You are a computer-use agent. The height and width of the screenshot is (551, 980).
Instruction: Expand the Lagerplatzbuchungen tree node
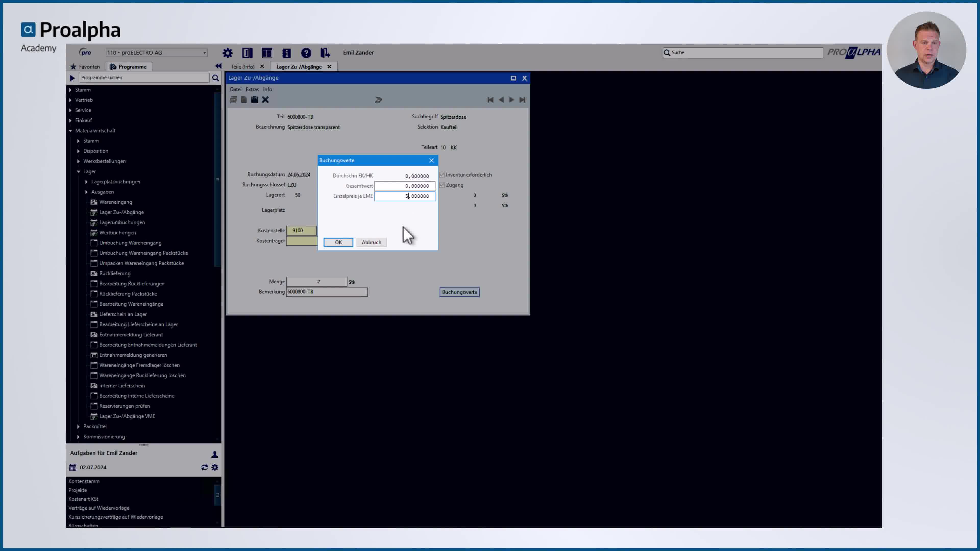pos(86,182)
